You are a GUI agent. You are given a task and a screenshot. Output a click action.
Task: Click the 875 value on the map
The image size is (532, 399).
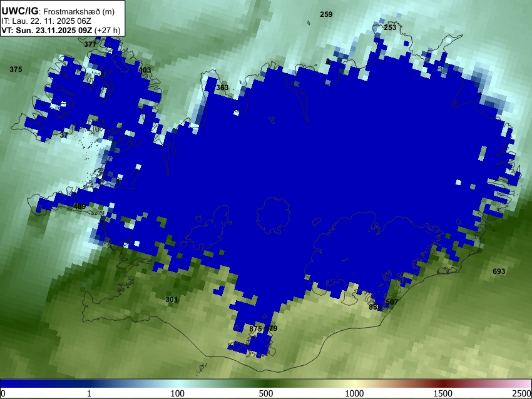tap(255, 329)
